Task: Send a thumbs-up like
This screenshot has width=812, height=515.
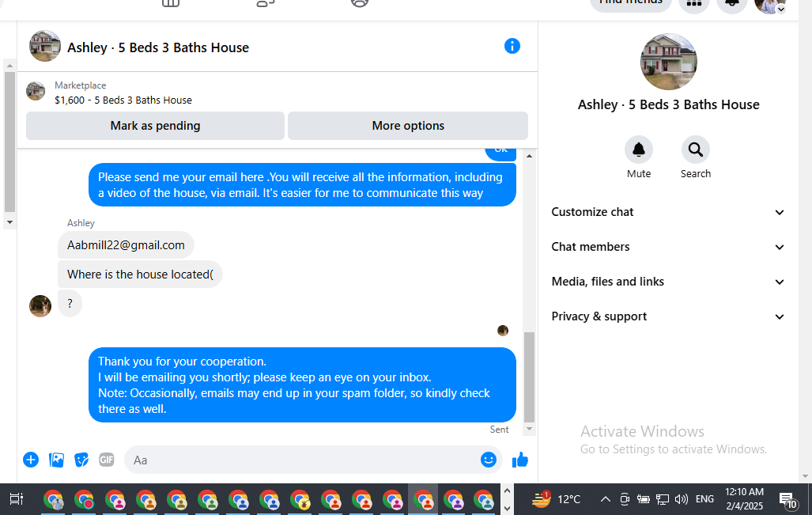Action: coord(520,460)
